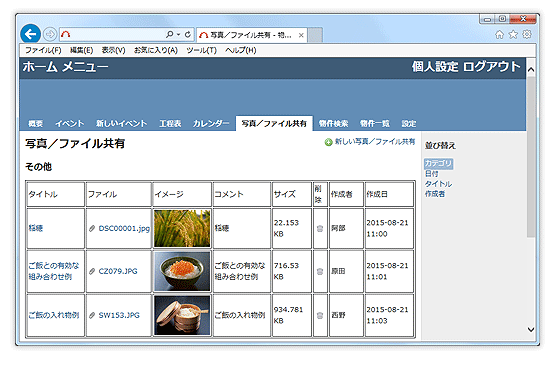Sort by カテゴリ in sidebar
This screenshot has width=560, height=366.
439,164
